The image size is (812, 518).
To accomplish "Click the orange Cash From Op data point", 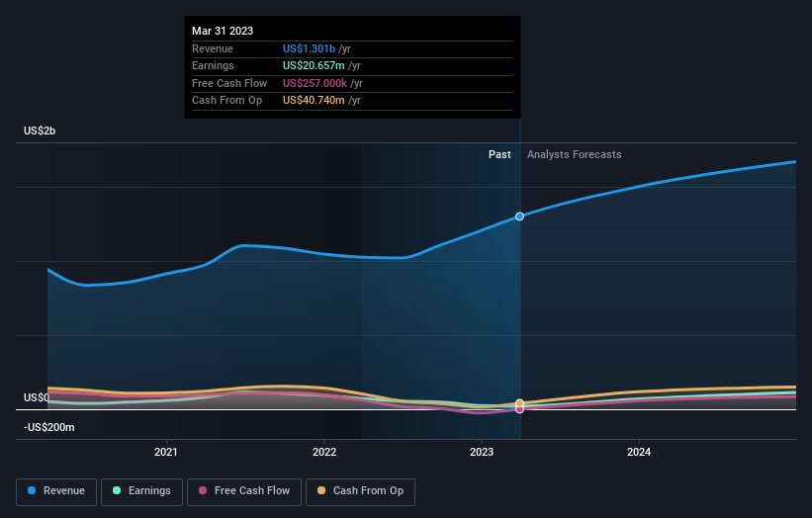I will pos(519,403).
